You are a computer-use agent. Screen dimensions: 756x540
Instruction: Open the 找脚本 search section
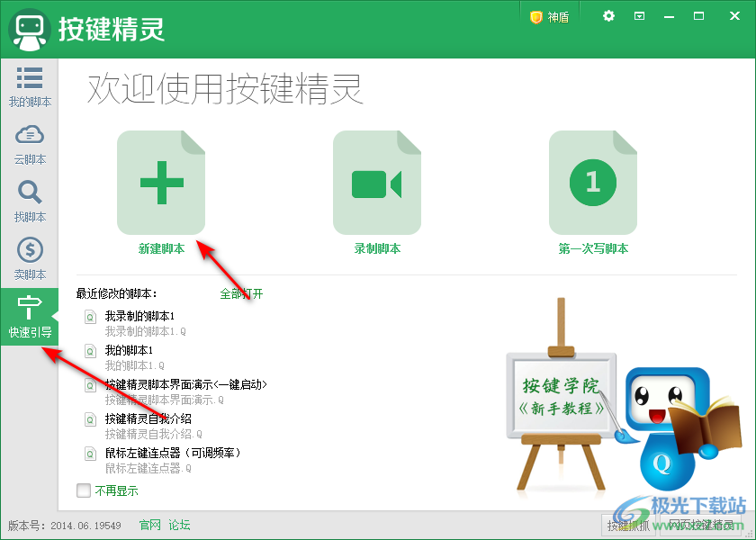[x=30, y=202]
